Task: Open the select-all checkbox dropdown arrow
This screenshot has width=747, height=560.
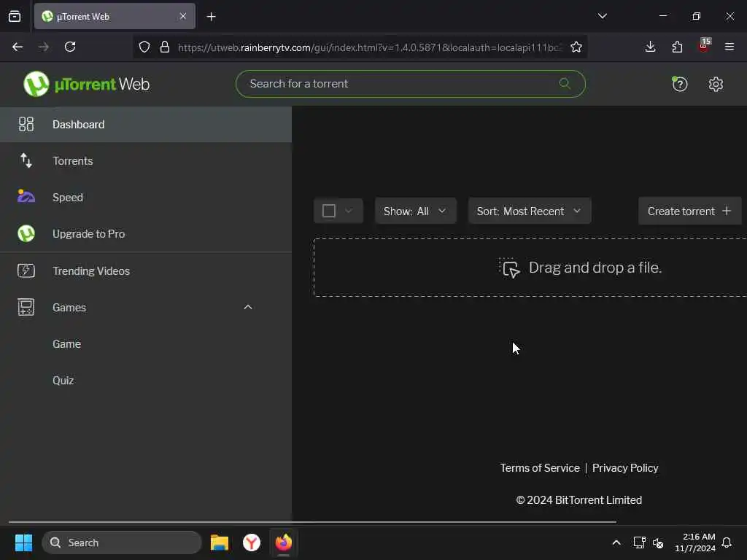Action: [349, 211]
